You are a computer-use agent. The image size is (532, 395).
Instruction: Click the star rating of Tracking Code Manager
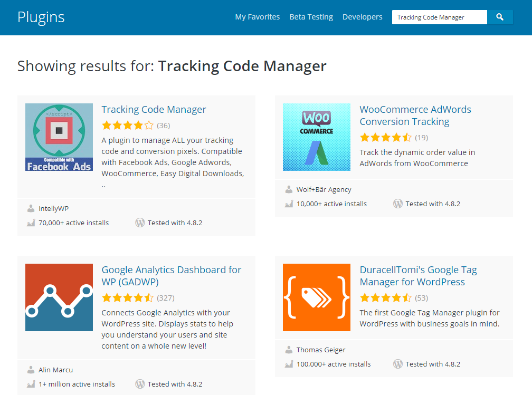click(x=127, y=126)
